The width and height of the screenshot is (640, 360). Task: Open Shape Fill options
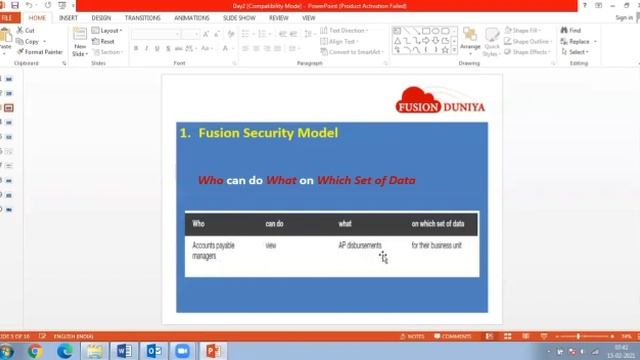(x=522, y=31)
